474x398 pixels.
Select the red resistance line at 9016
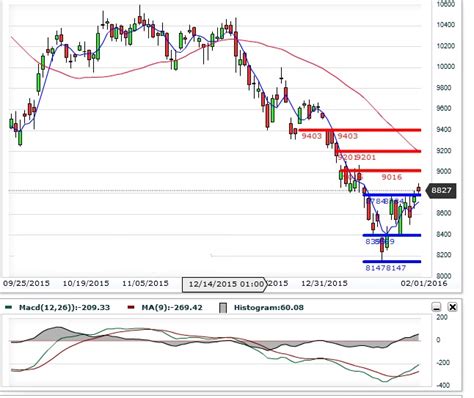pos(380,171)
